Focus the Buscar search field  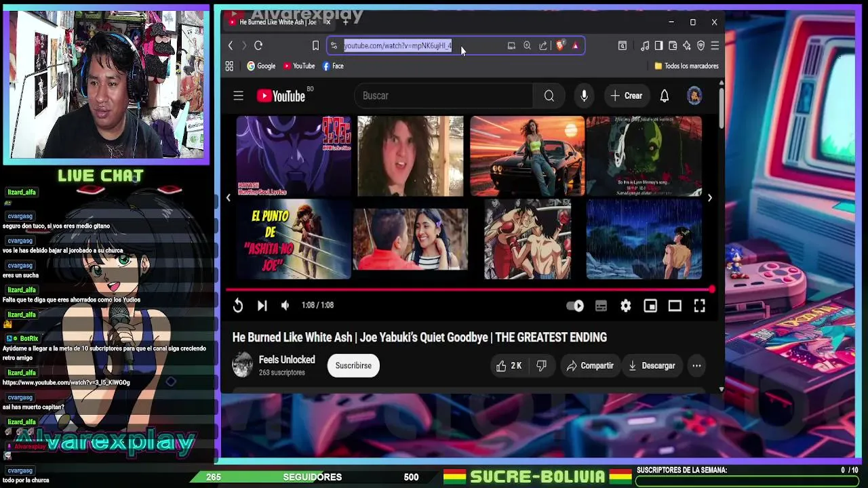(445, 96)
